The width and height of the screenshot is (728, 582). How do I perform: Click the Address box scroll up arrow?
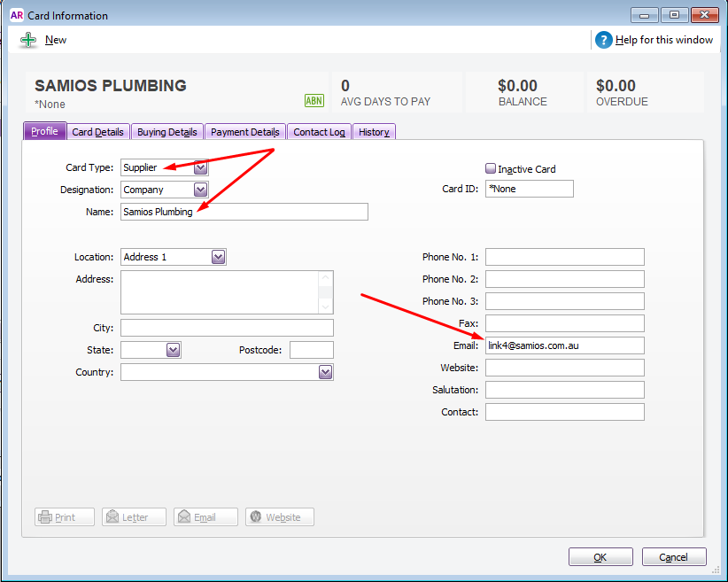[x=325, y=278]
